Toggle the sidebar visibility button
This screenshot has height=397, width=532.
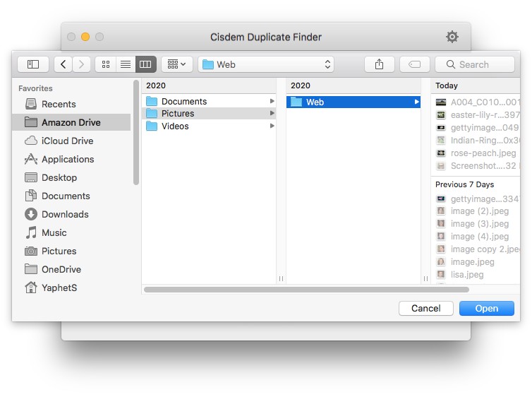(x=33, y=64)
